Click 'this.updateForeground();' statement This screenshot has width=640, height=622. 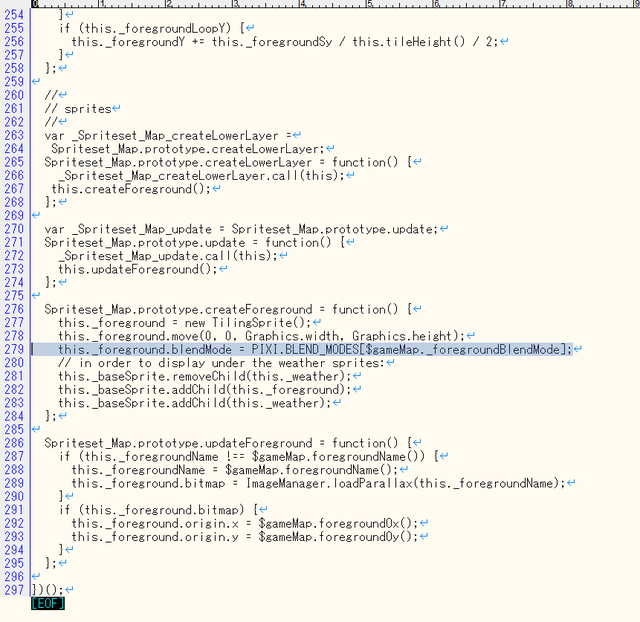point(138,269)
